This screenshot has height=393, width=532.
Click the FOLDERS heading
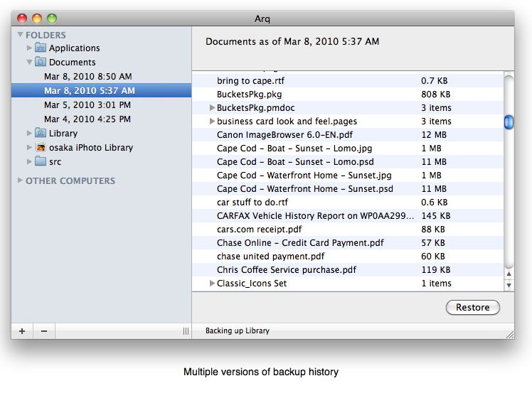[x=46, y=35]
